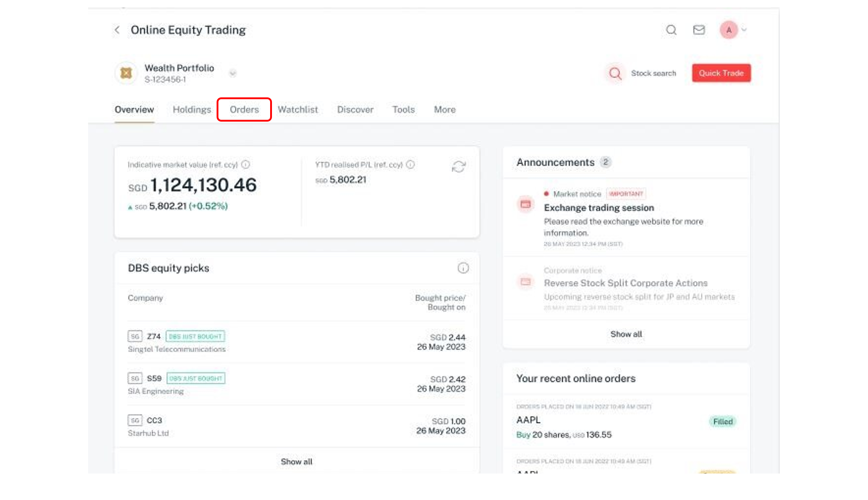868x500 pixels.
Task: Click the Announcements count badge '2'
Action: click(606, 162)
